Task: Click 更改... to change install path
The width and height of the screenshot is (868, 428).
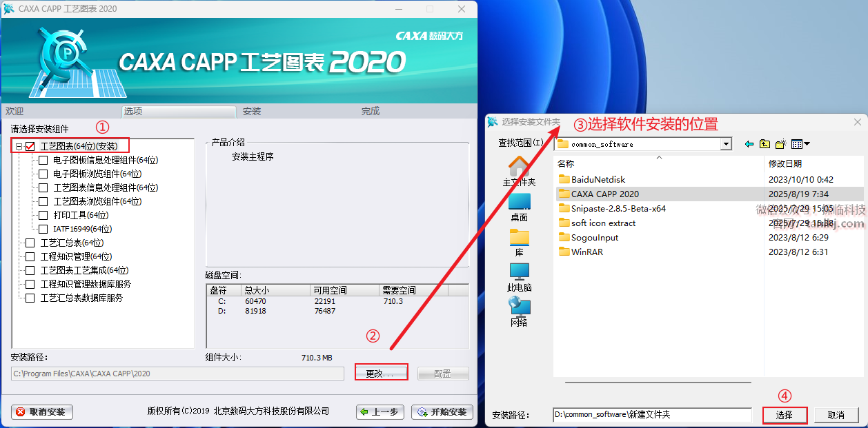Action: pyautogui.click(x=382, y=373)
